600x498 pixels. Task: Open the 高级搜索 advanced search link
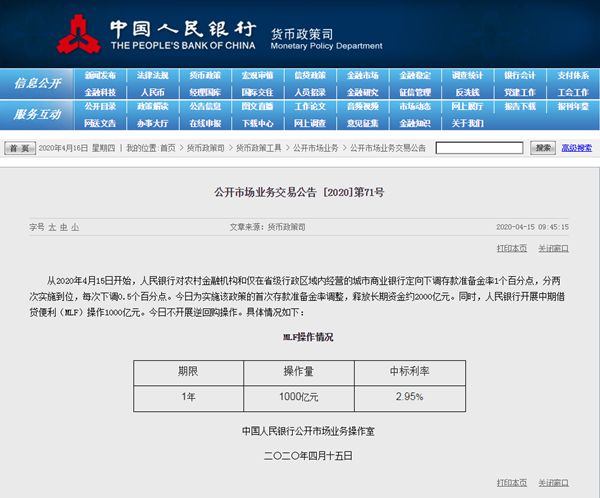tap(576, 148)
